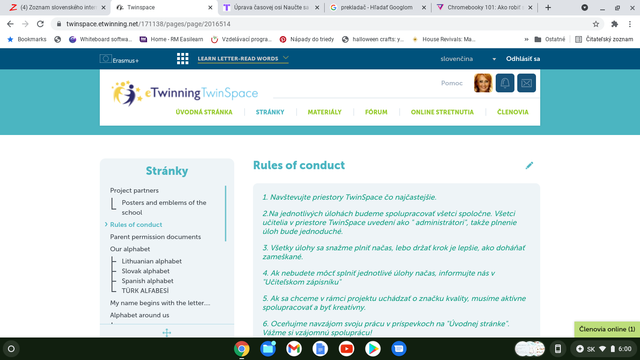The image size is (640, 360).
Task: Click the view site information lock icon
Action: point(59,24)
